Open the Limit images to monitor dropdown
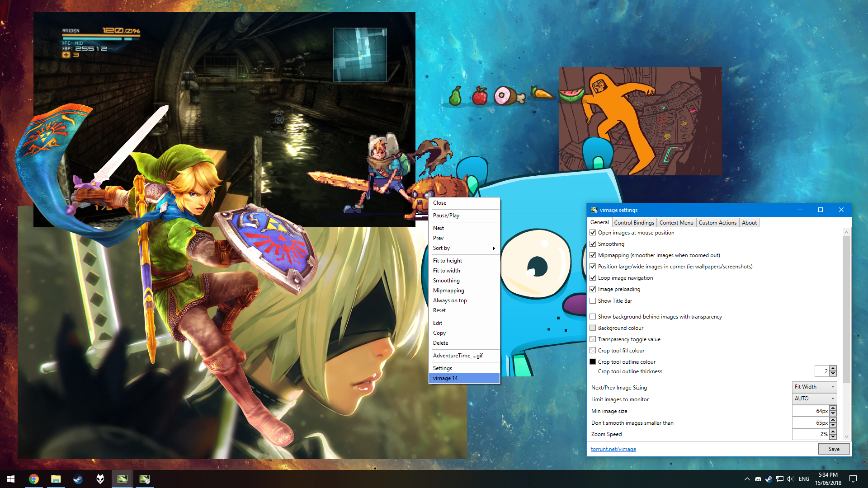This screenshot has width=868, height=488. click(x=814, y=399)
